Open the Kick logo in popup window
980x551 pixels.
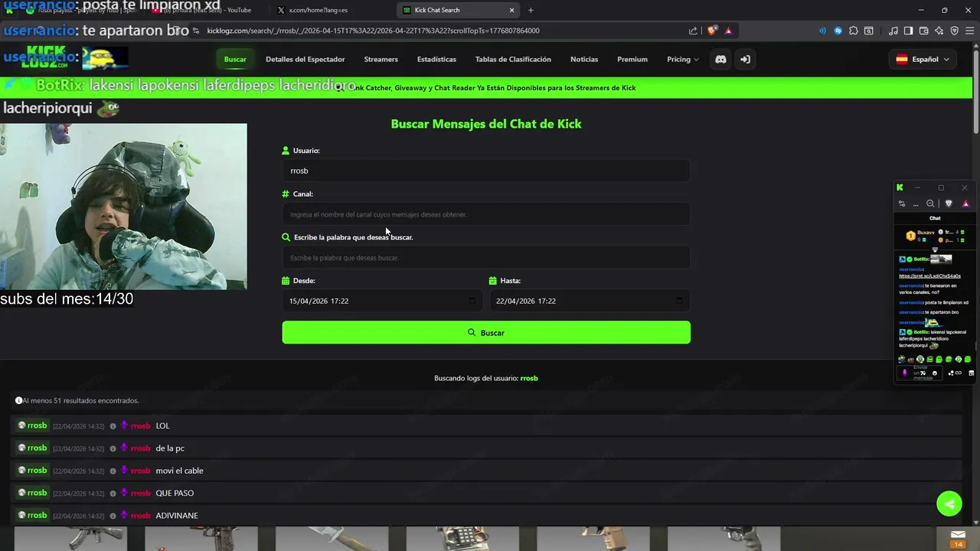point(900,187)
